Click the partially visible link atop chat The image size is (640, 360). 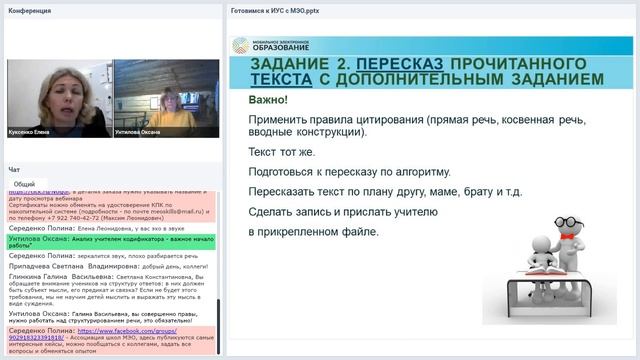(x=39, y=192)
